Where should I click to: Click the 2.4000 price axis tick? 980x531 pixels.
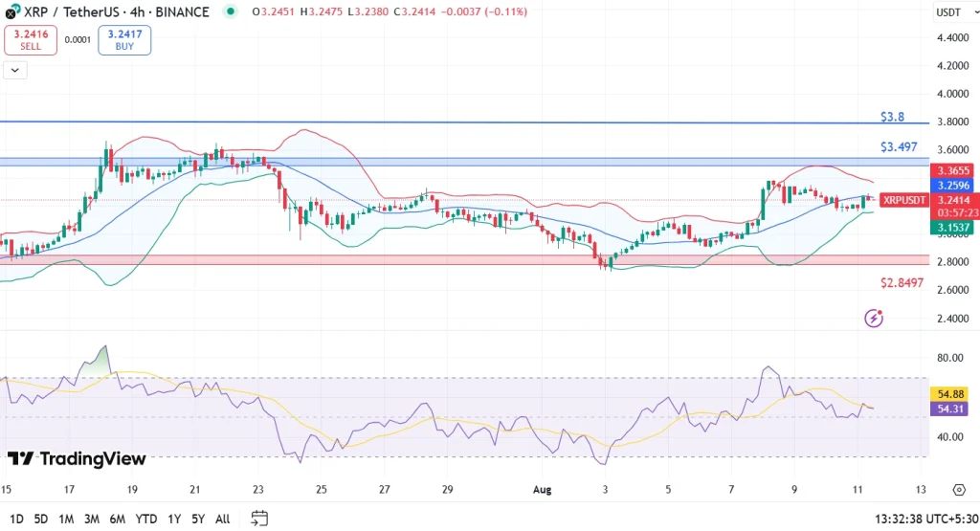tap(952, 318)
